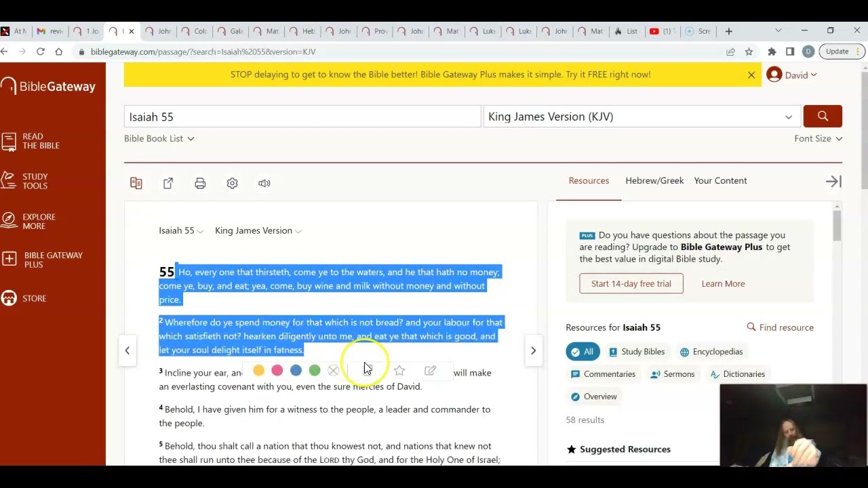Choose the yellow highlight color
Image resolution: width=868 pixels, height=488 pixels.
pos(258,370)
